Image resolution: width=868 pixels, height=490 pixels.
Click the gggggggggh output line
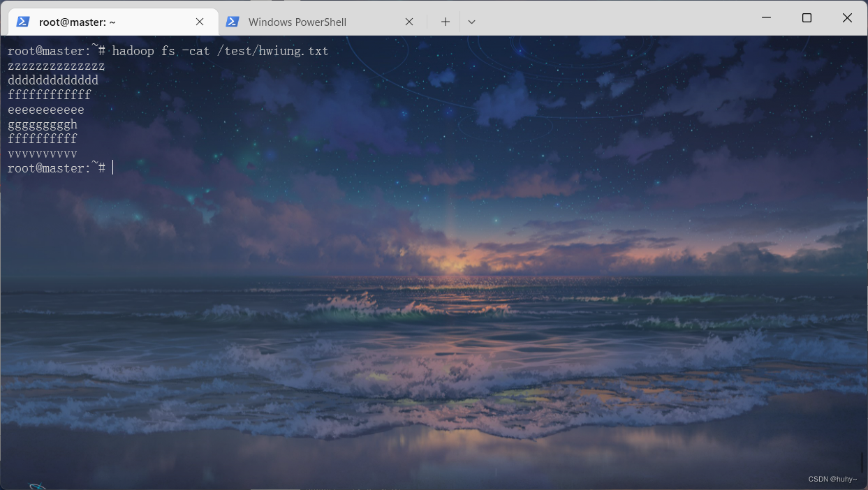pyautogui.click(x=43, y=124)
